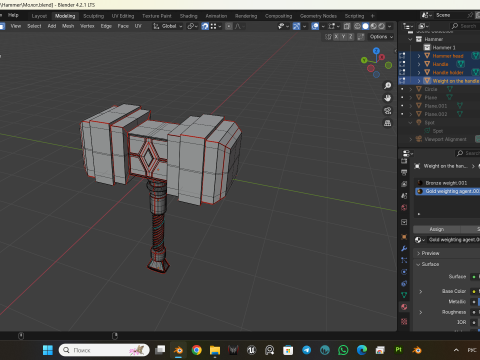The height and width of the screenshot is (360, 480).
Task: Click the Assign button
Action: [x=436, y=229]
